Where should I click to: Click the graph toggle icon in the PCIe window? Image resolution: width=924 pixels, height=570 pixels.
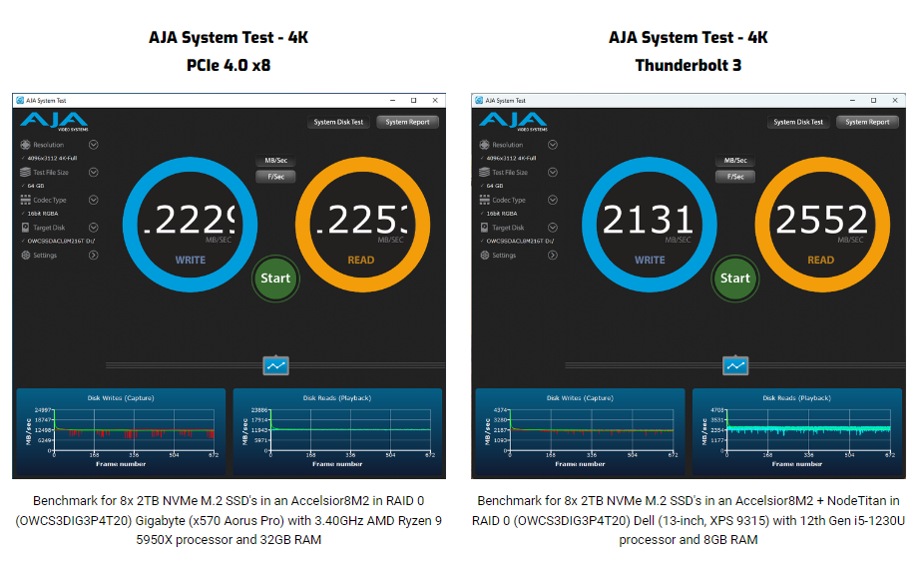(275, 366)
